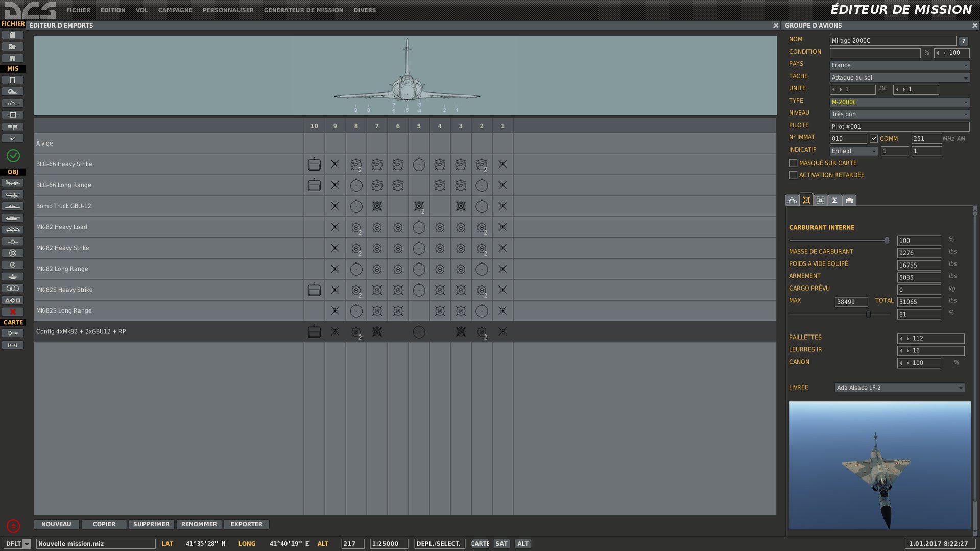Select the helicopter group placement tool
The image size is (980, 551).
coord(13,195)
